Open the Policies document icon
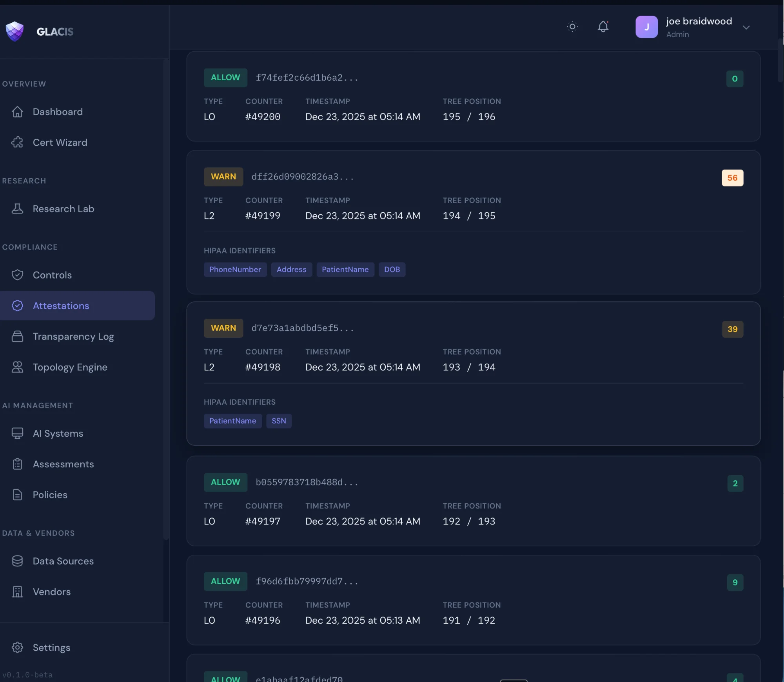Screen dimensions: 784x682 pyautogui.click(x=17, y=494)
